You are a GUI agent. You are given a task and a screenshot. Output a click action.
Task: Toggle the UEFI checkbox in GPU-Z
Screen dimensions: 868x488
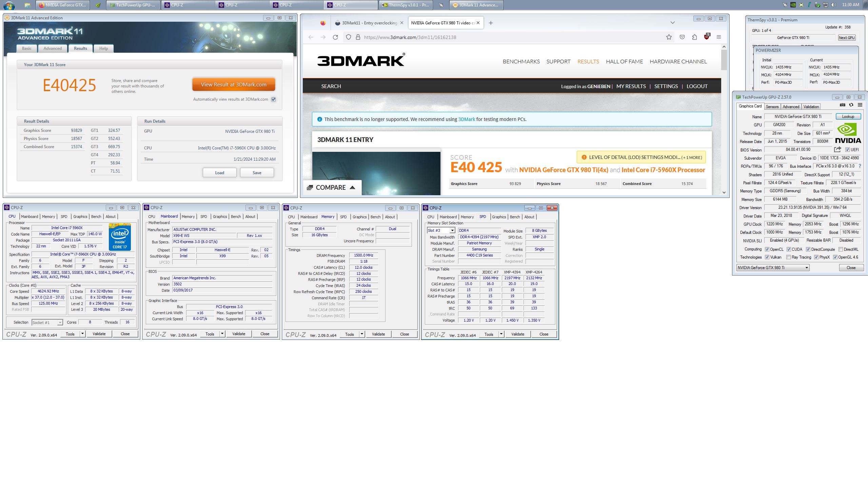847,150
